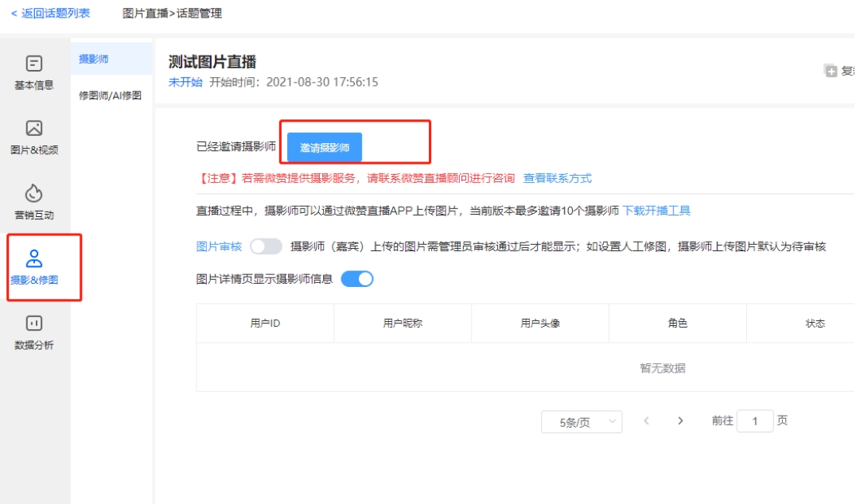Go to the previous page arrow
Viewport: 860px width, 504px height.
coord(646,421)
